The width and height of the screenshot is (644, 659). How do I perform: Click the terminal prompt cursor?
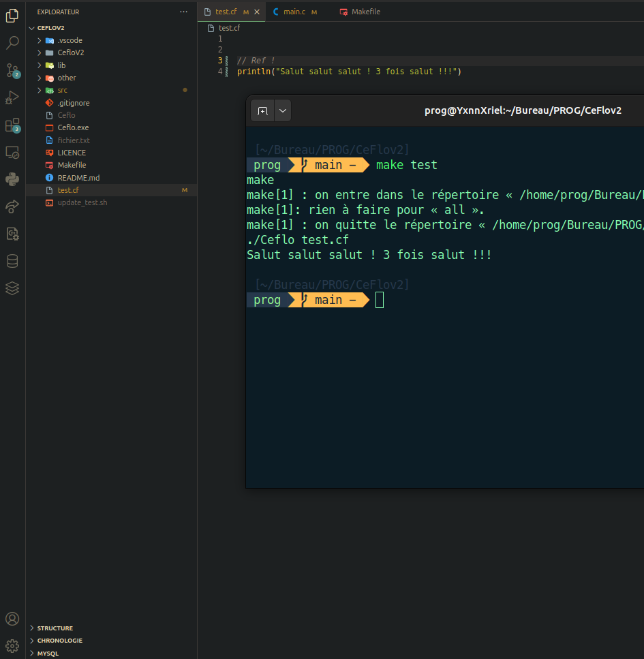click(x=380, y=300)
